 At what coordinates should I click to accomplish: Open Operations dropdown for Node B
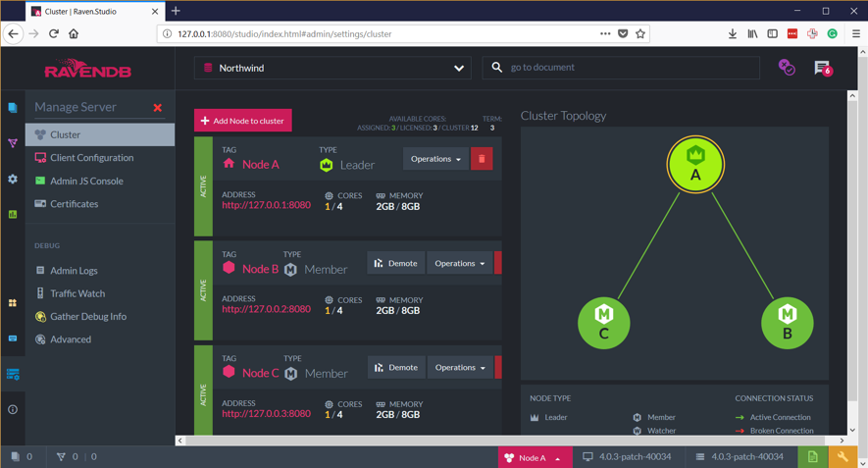459,263
